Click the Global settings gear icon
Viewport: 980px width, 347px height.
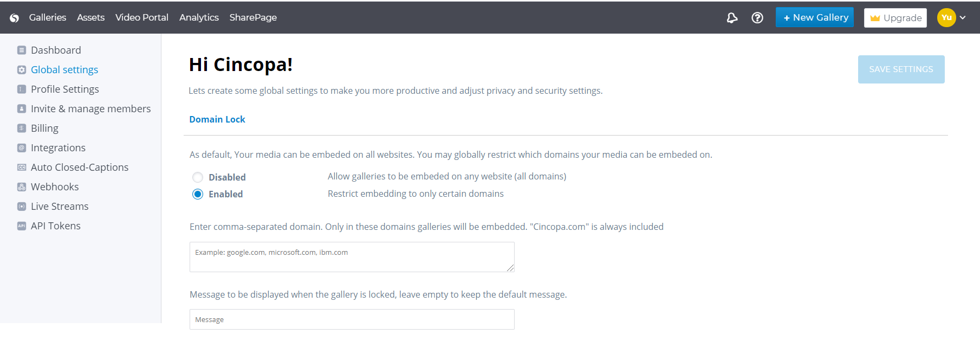pyautogui.click(x=22, y=70)
